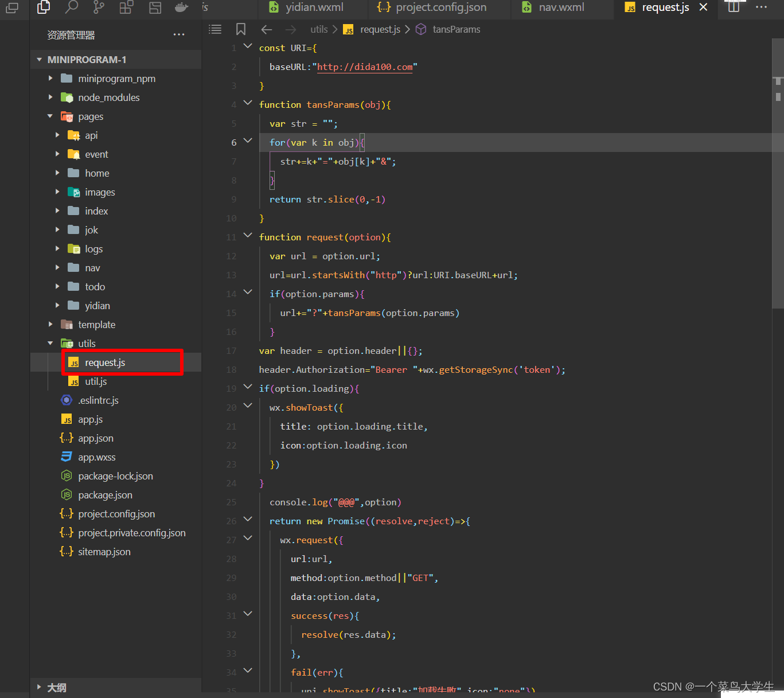Open the package.json file
The image size is (784, 698).
pyautogui.click(x=116, y=495)
